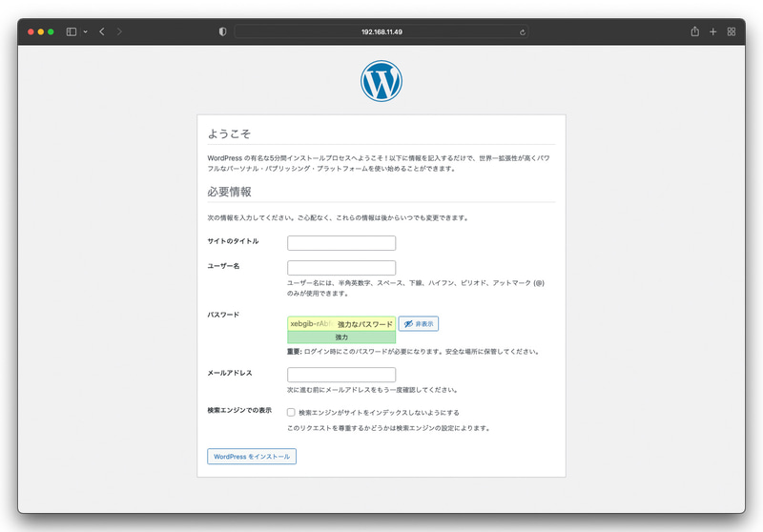Click the 検索エンジンでの表示 label
The height and width of the screenshot is (532, 763).
tap(239, 410)
